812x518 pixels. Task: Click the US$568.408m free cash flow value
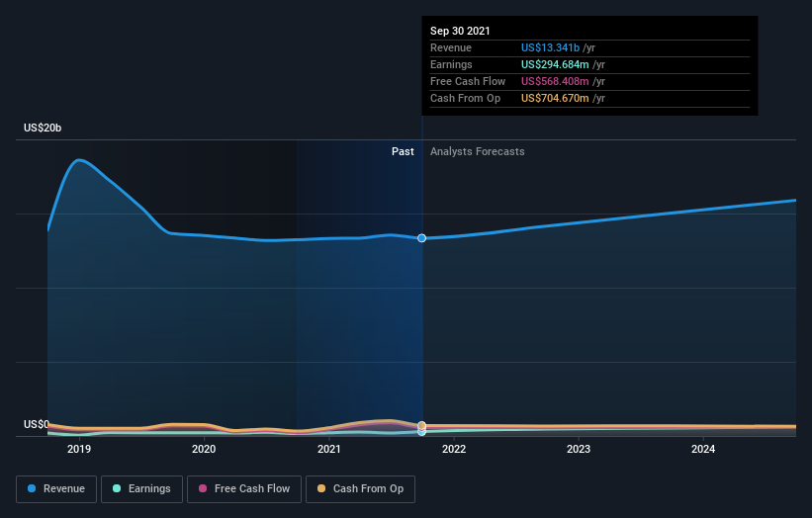tap(555, 81)
